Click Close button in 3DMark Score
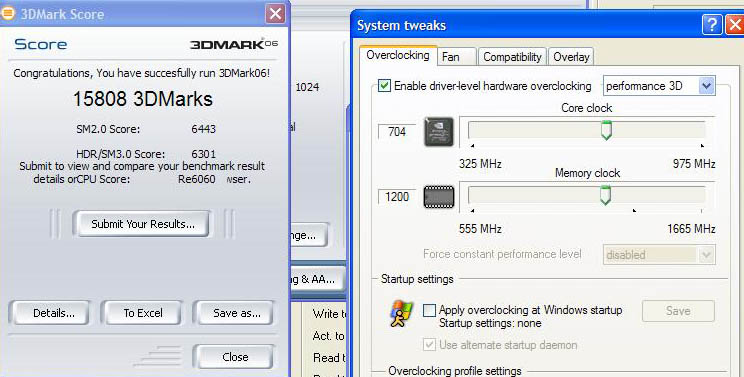 pos(234,357)
